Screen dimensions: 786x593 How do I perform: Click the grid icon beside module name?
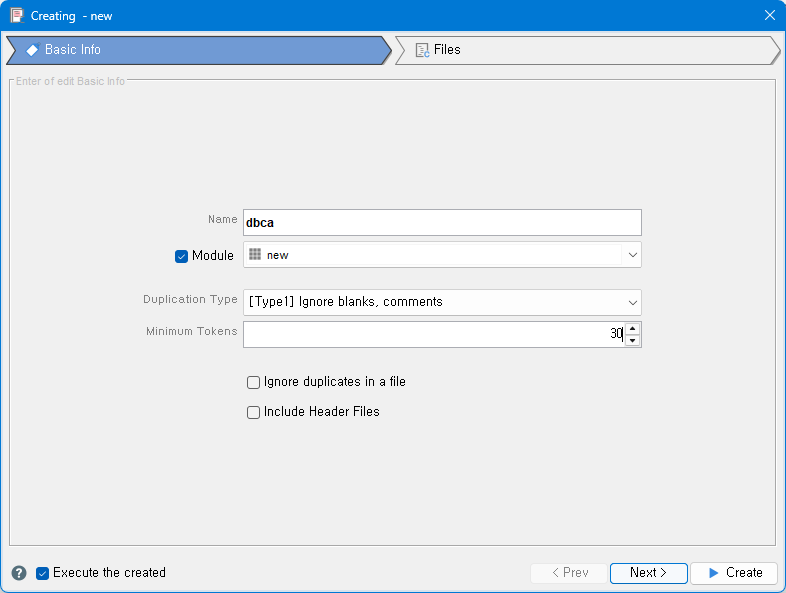[x=255, y=255]
